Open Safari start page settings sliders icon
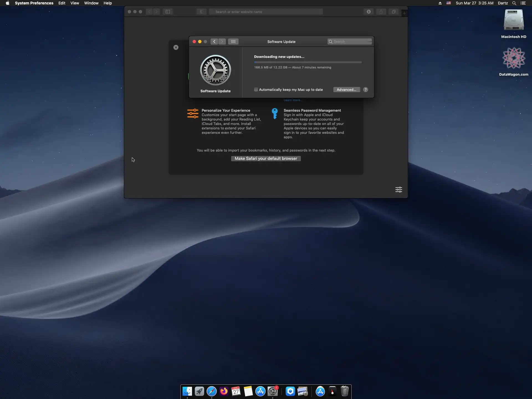This screenshot has width=532, height=399. pos(398,190)
